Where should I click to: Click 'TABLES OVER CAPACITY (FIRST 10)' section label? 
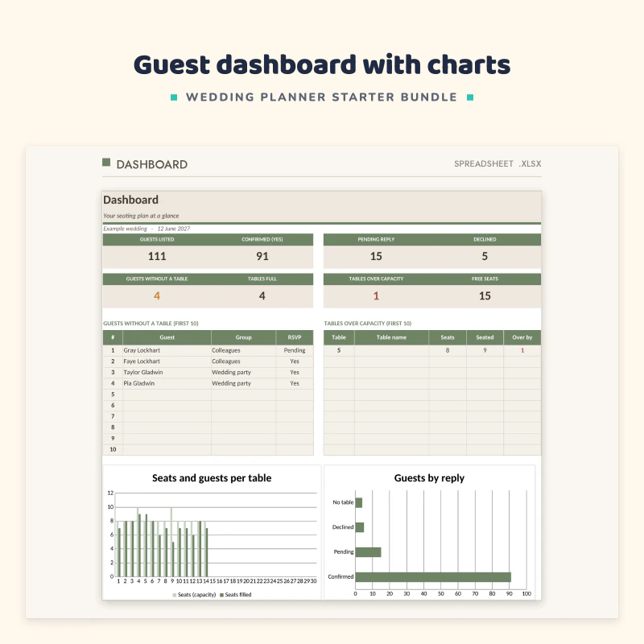[368, 324]
